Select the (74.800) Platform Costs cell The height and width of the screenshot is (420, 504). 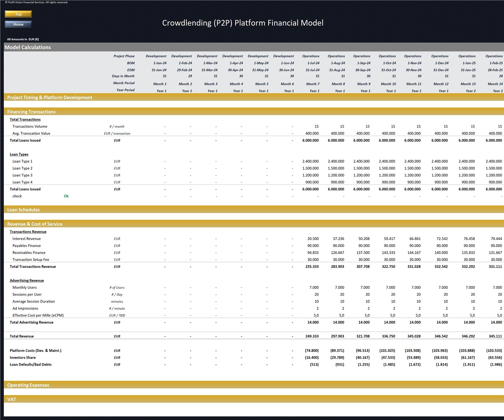pos(312,351)
